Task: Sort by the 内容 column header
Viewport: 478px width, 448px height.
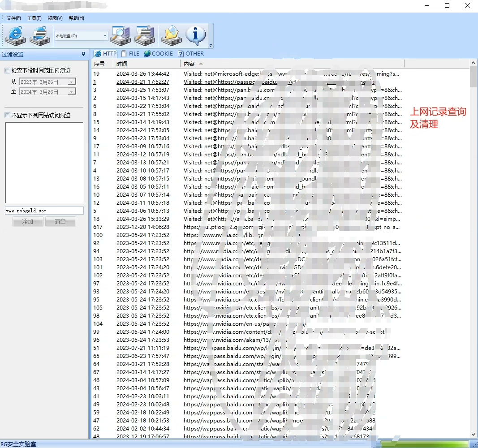Action: point(292,64)
